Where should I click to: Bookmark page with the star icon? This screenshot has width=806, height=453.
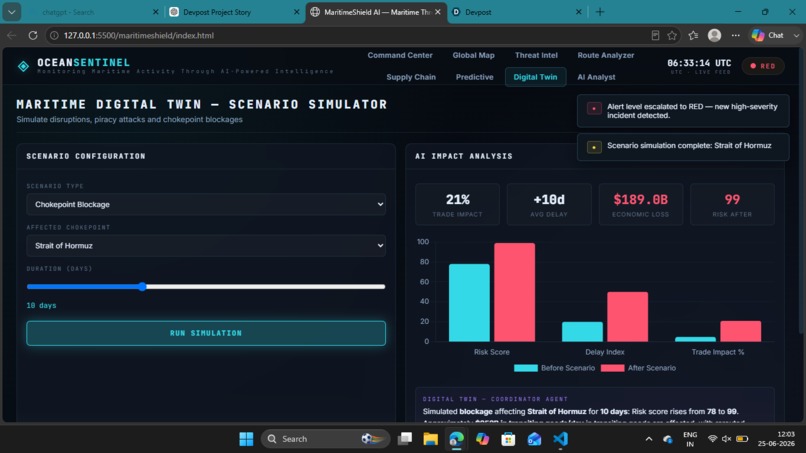click(x=672, y=35)
